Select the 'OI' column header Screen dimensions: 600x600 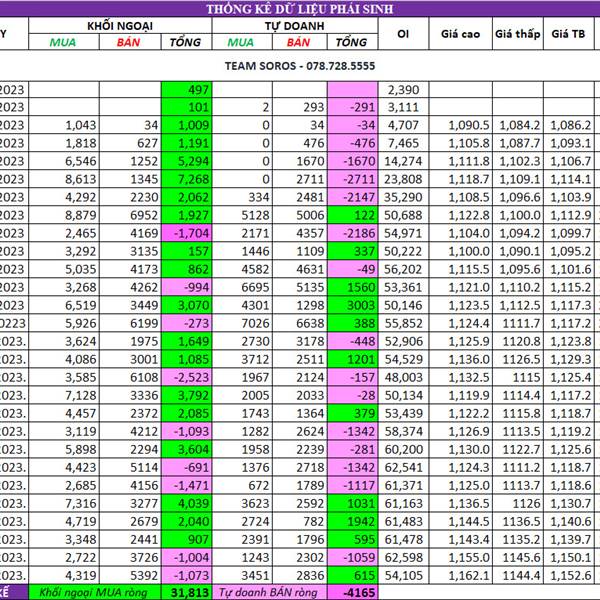[403, 34]
